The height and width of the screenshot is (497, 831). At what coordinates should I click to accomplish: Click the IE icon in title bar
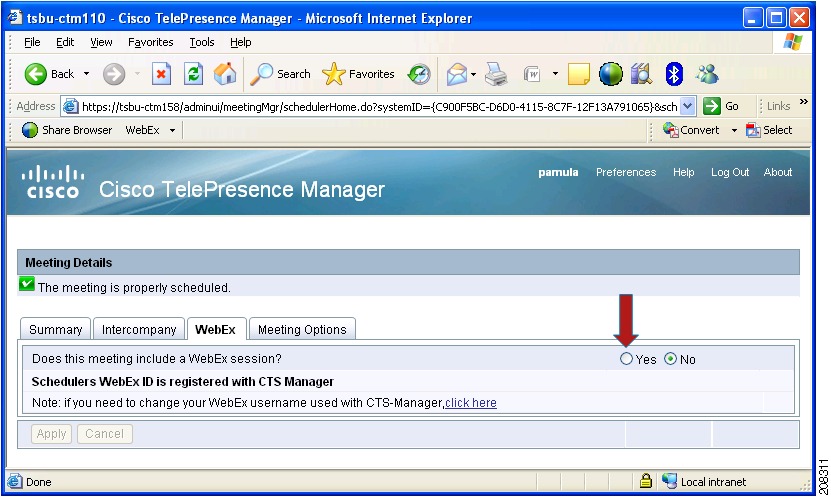tap(16, 17)
